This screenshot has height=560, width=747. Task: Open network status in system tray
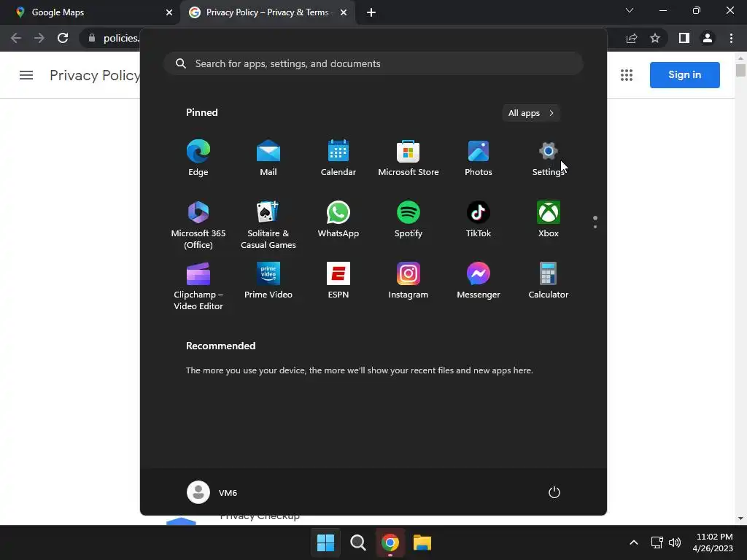click(657, 542)
